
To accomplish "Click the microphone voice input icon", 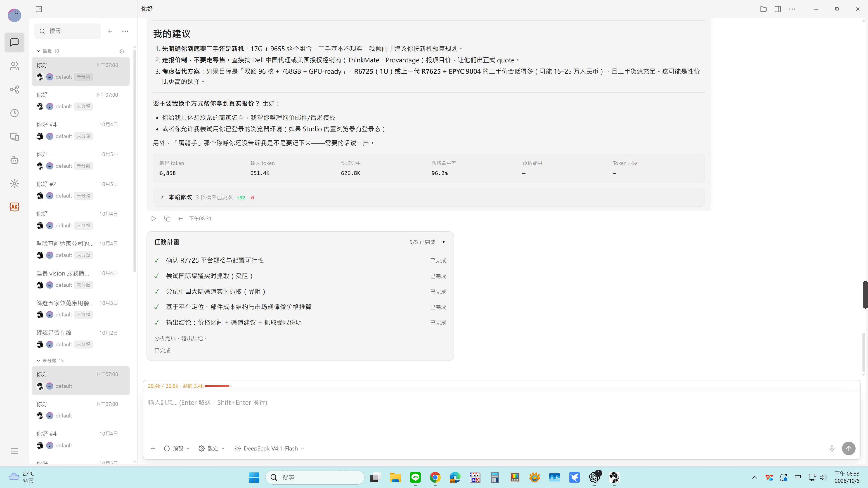I will (x=832, y=449).
